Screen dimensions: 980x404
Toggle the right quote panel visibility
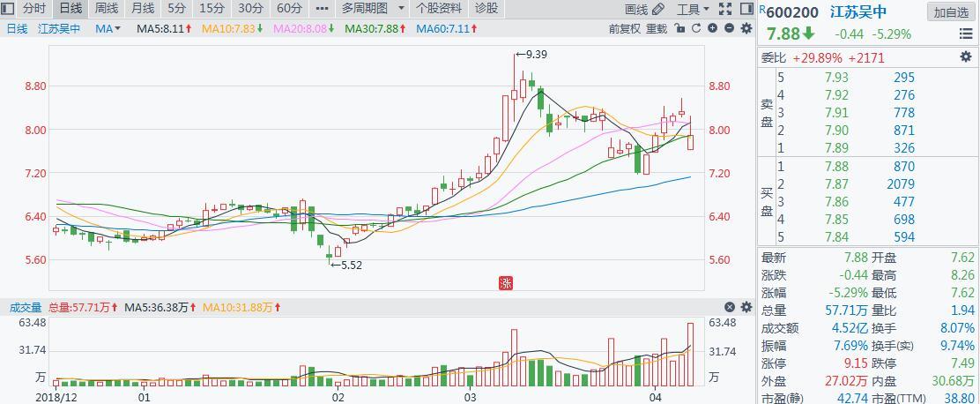coord(746,10)
